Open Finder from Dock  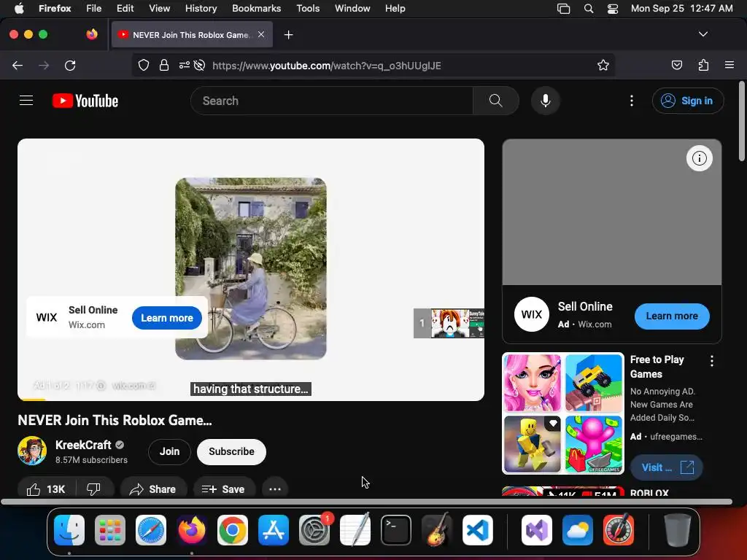coord(69,530)
